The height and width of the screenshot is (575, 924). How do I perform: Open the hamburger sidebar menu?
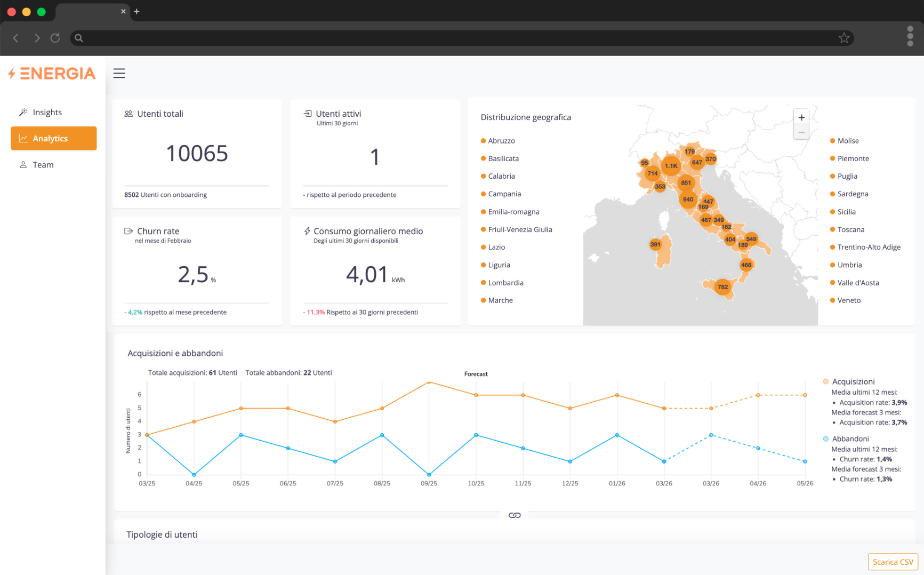[119, 74]
